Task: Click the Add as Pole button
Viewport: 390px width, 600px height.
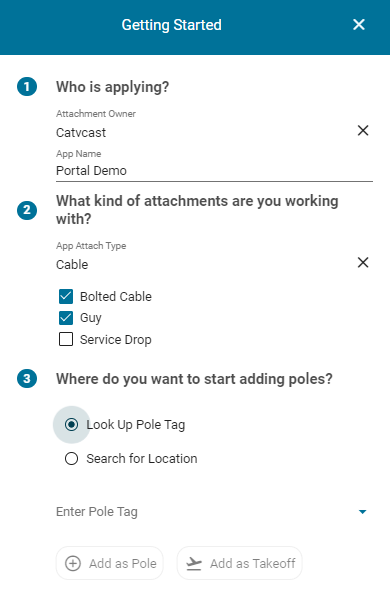Action: (109, 563)
